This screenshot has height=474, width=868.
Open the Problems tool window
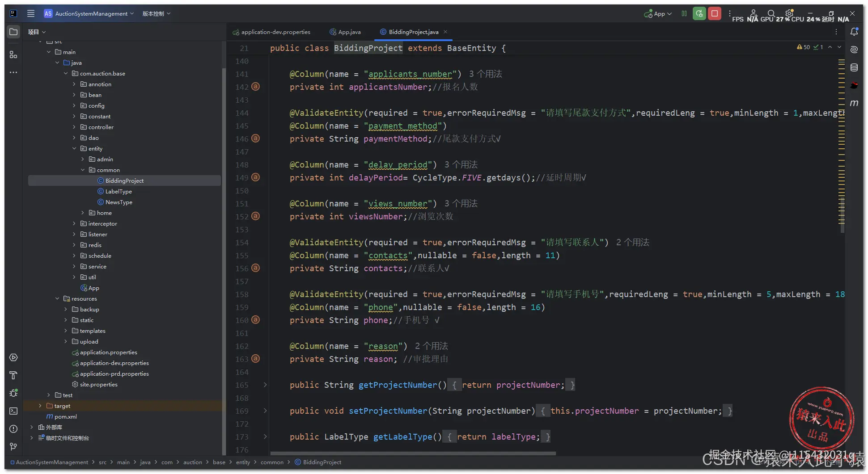point(13,429)
